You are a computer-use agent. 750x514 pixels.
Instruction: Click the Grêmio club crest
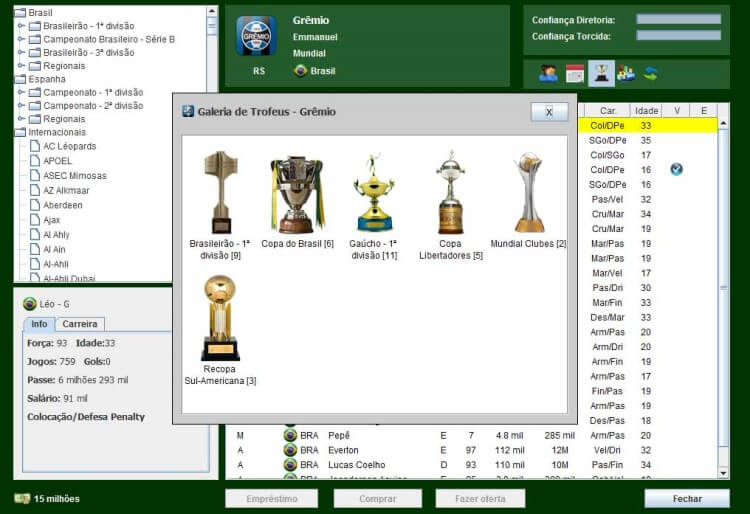(x=256, y=36)
